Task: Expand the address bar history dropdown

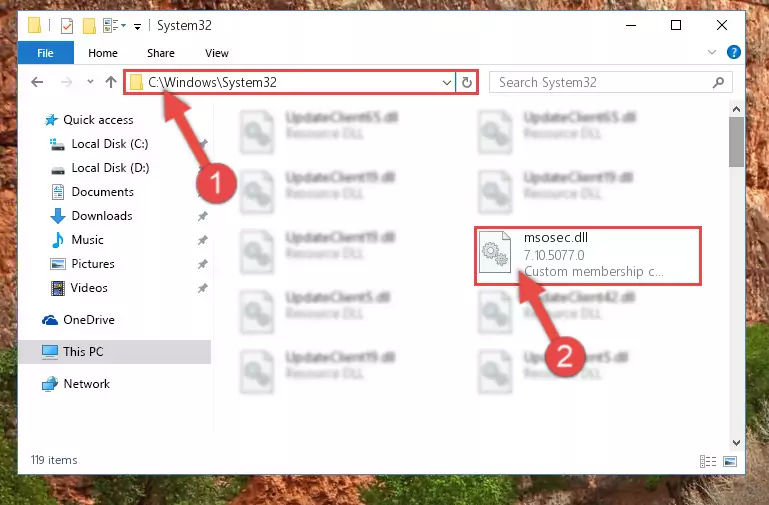Action: pyautogui.click(x=446, y=82)
